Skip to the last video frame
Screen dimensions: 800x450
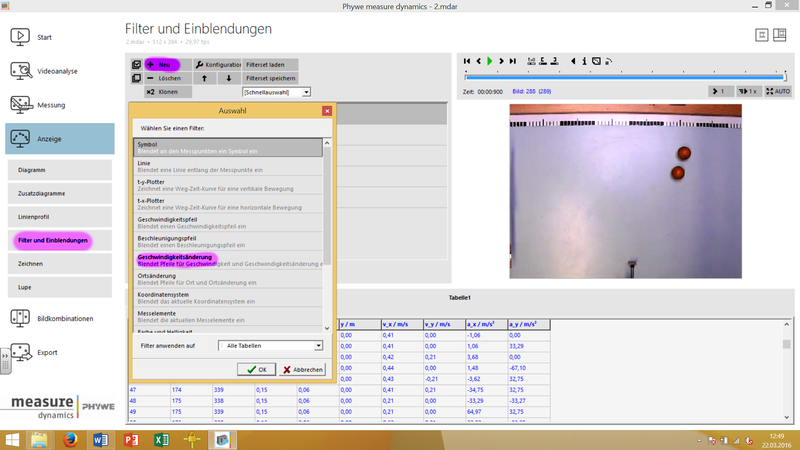514,61
